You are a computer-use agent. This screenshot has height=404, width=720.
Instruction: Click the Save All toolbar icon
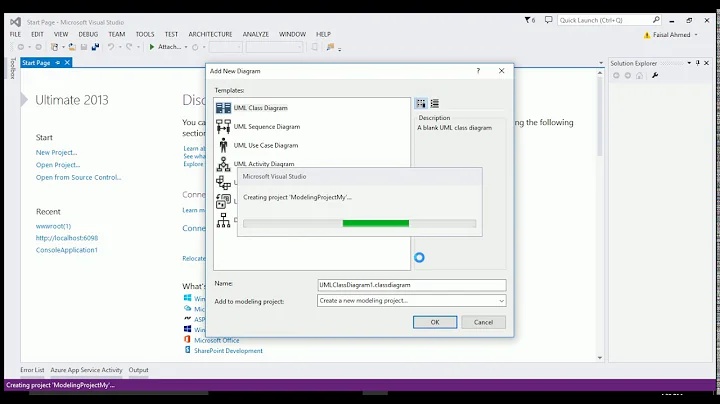tap(95, 47)
